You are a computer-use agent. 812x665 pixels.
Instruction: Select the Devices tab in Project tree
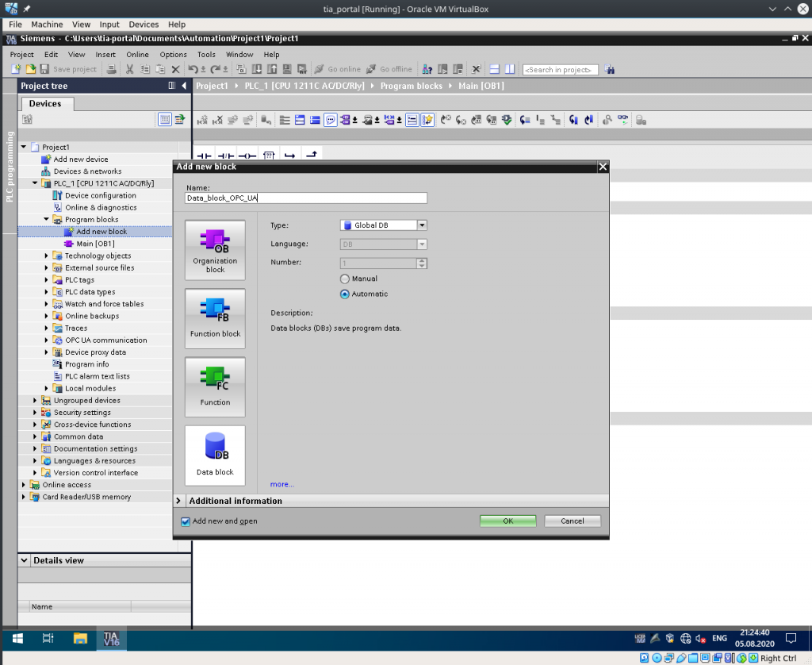click(45, 104)
